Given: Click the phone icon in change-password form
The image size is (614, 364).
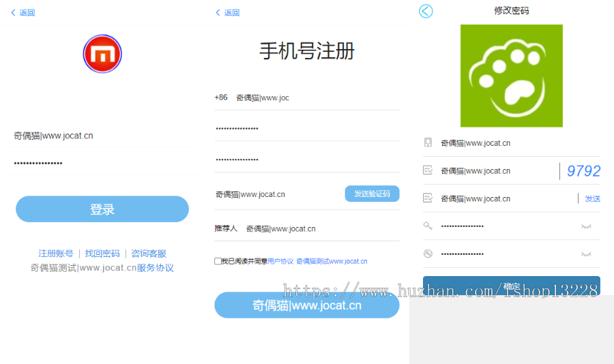Looking at the screenshot, I should click(x=428, y=142).
